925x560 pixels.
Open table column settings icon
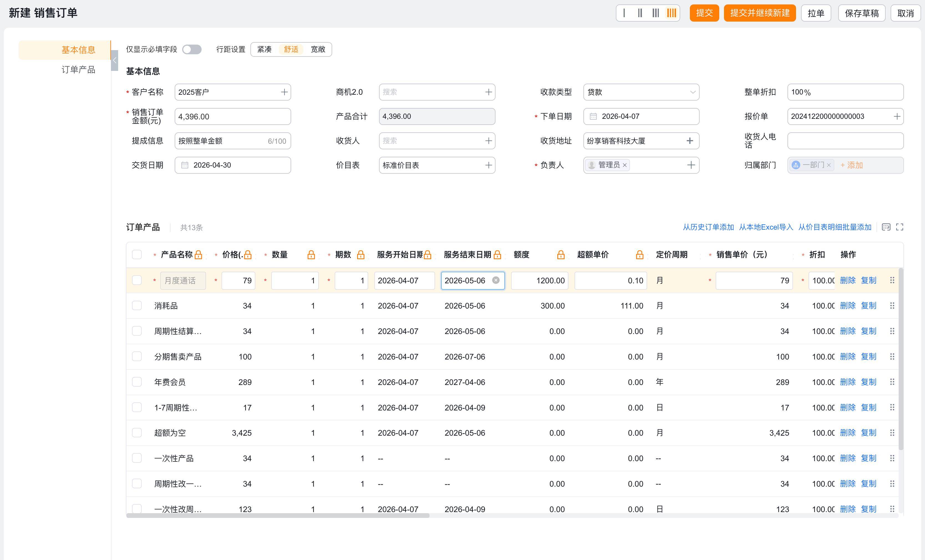click(x=886, y=227)
